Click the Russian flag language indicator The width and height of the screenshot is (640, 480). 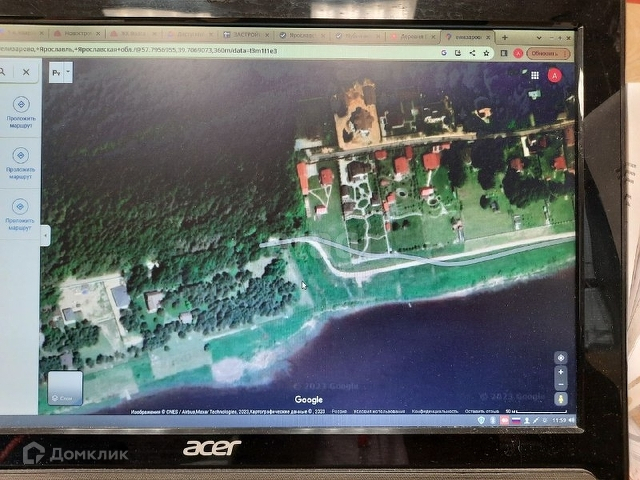coord(516,420)
